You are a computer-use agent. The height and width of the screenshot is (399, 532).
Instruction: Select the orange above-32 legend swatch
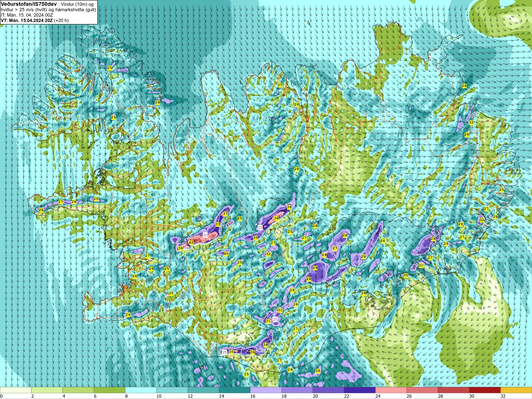click(516, 390)
